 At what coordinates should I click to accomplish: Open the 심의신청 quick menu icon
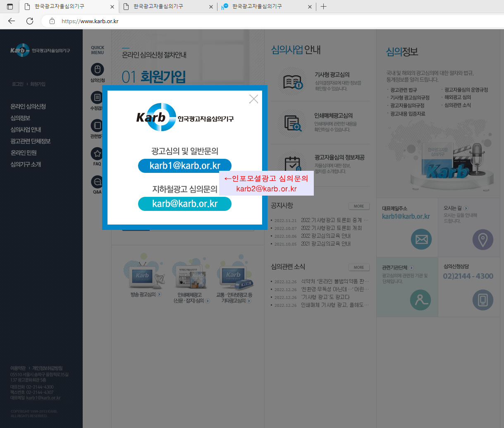[97, 69]
